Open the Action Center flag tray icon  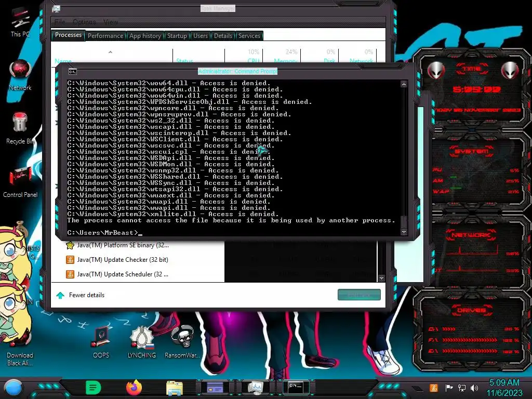[449, 388]
